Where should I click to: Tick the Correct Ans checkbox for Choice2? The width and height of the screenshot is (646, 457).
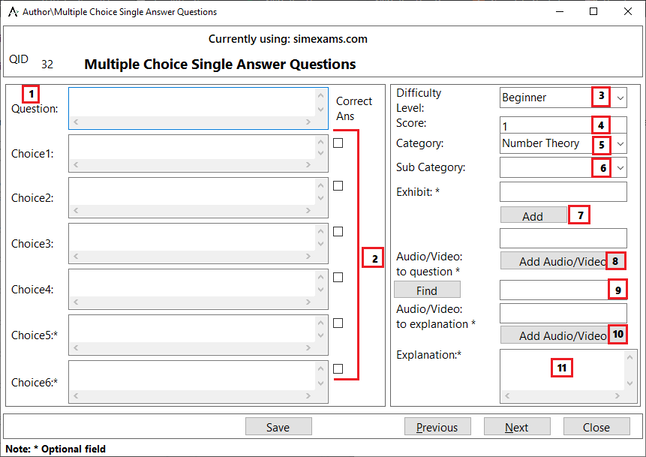click(x=338, y=186)
